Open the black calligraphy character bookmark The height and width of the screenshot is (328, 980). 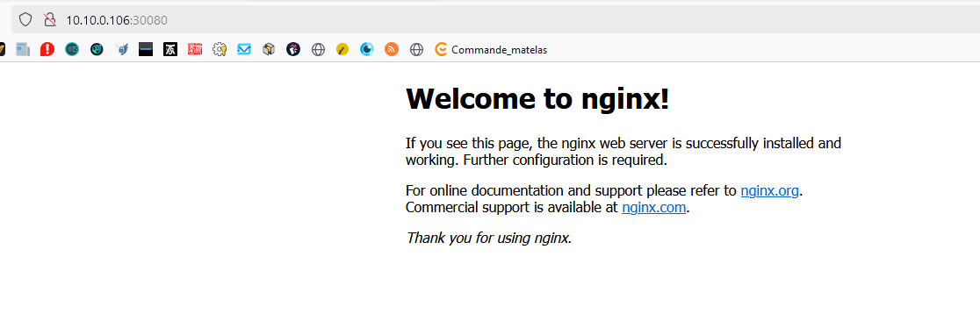pyautogui.click(x=170, y=49)
